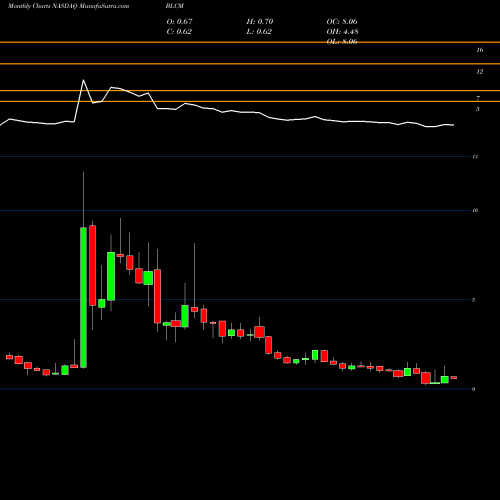The height and width of the screenshot is (500, 500).
Task: Select the close value C: 0.62
Action: tap(179, 31)
